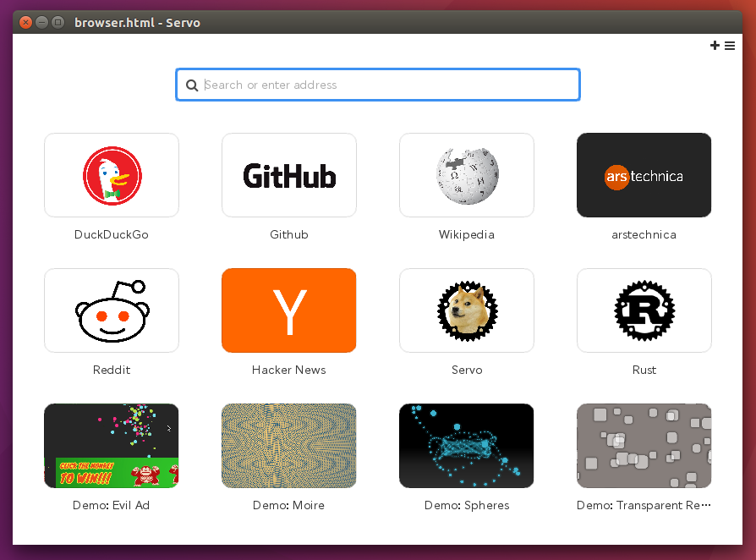Click the Github text label
The height and width of the screenshot is (560, 756).
coord(289,234)
